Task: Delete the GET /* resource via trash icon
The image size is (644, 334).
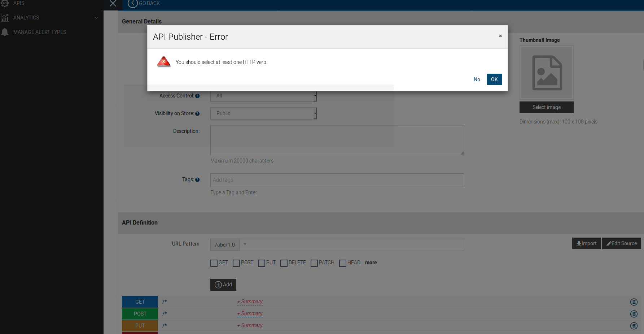Action: [634, 302]
